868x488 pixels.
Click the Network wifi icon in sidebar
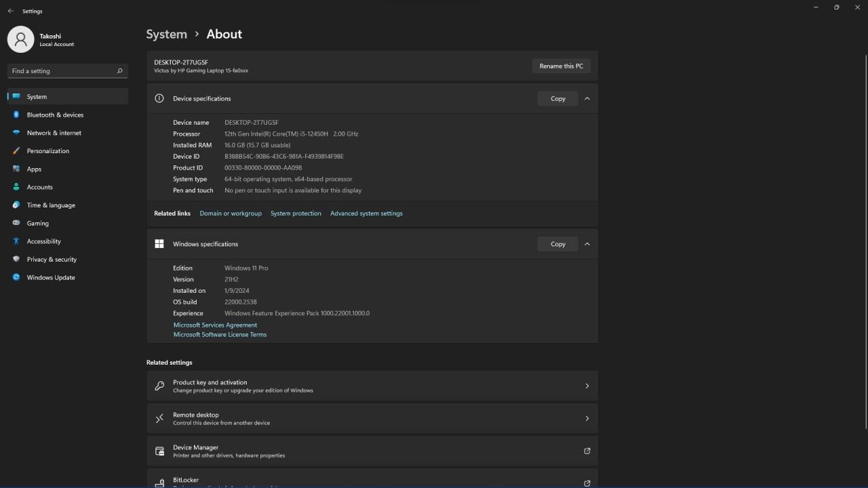[16, 133]
